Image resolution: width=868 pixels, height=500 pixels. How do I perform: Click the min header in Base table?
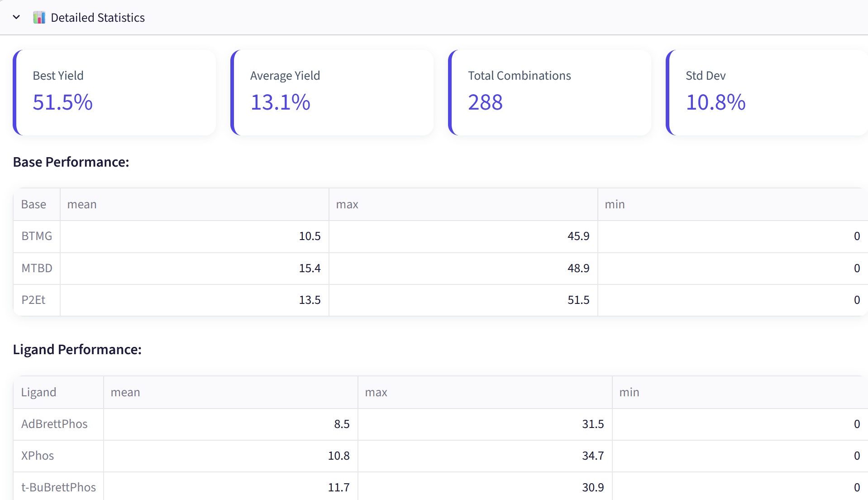[x=615, y=204]
